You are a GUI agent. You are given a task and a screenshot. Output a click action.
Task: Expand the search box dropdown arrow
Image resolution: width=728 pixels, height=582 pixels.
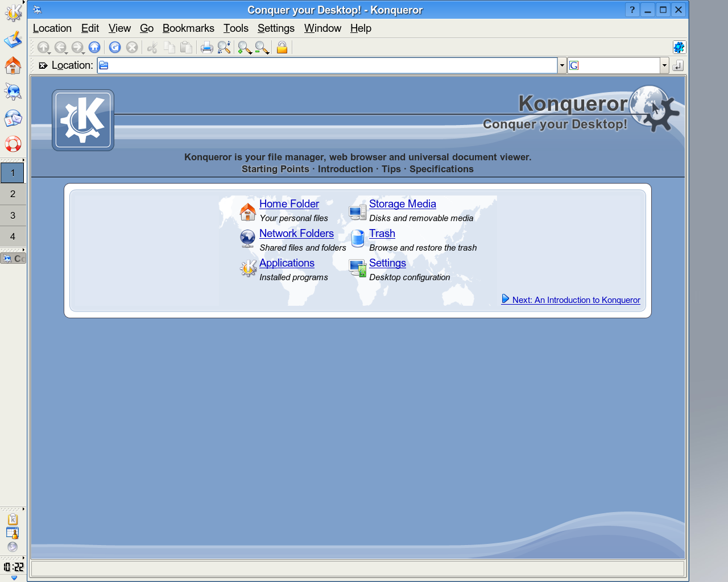click(x=664, y=65)
